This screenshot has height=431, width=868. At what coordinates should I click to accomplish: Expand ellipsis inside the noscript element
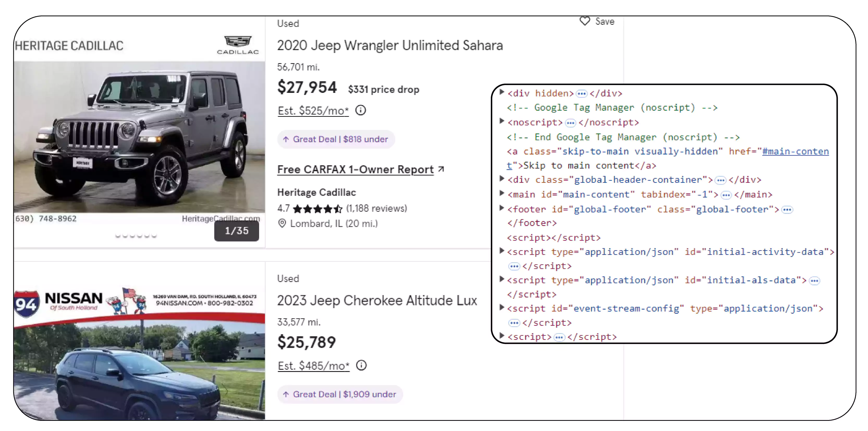(x=571, y=123)
